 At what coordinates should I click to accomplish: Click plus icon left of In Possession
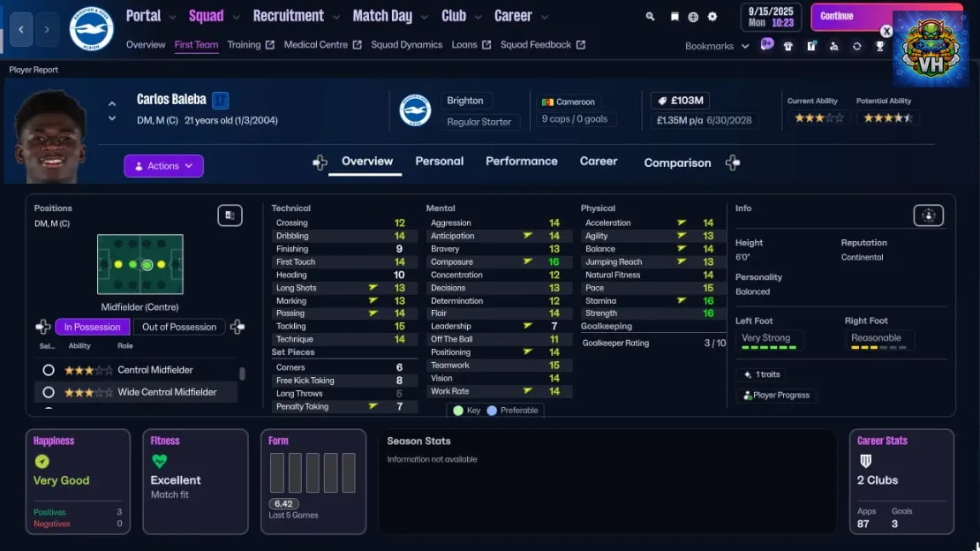click(x=43, y=327)
